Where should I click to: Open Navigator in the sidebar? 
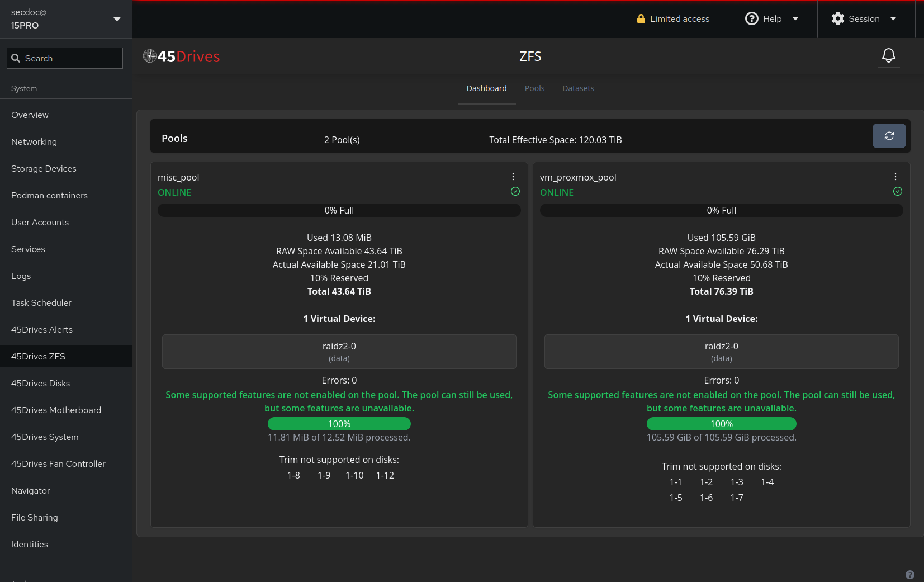pyautogui.click(x=66, y=490)
